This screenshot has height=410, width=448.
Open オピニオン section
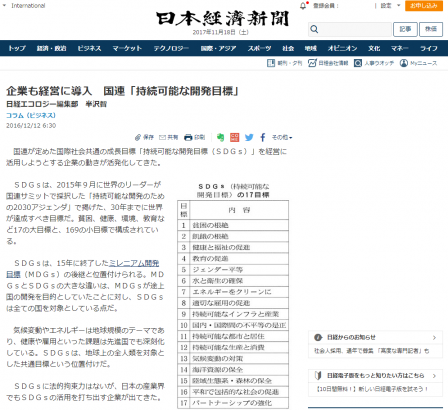pos(342,48)
